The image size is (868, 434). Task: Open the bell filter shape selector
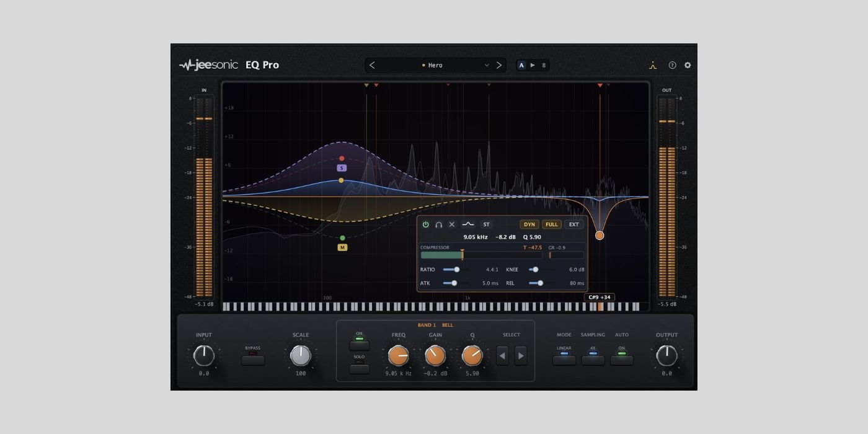pyautogui.click(x=468, y=224)
